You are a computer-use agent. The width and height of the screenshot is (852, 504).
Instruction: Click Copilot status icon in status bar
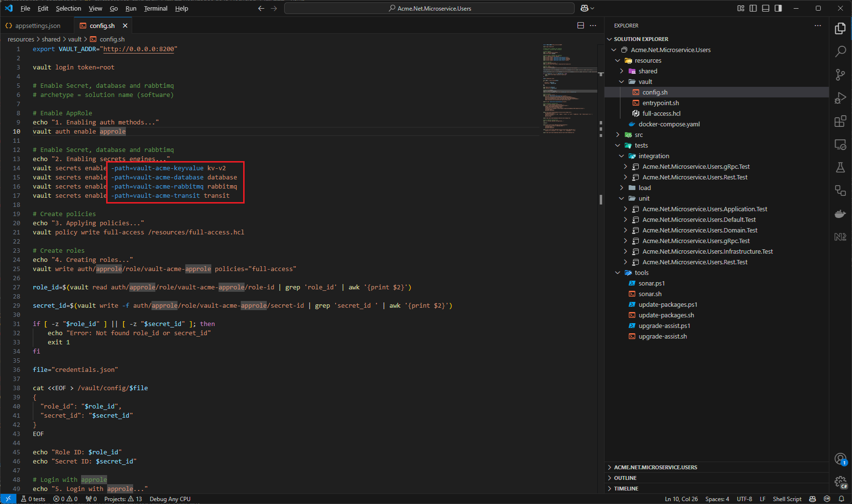click(x=812, y=499)
